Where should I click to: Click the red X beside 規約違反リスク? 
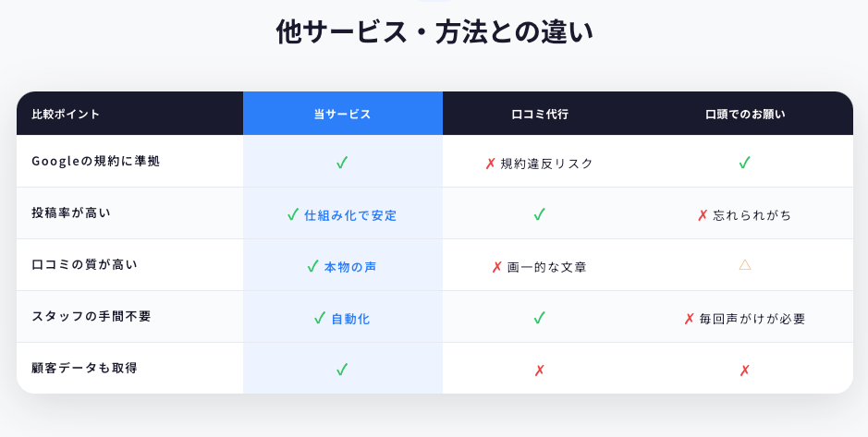tap(491, 164)
